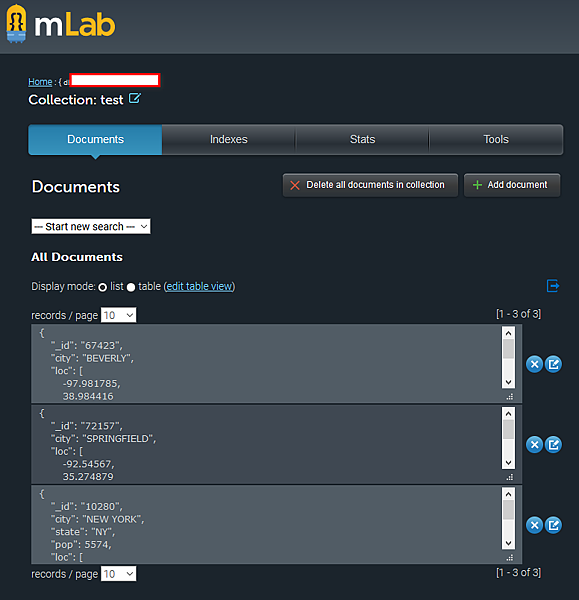The height and width of the screenshot is (600, 579).
Task: Click the top [1 - 3 of 3] counter
Action: click(x=519, y=314)
